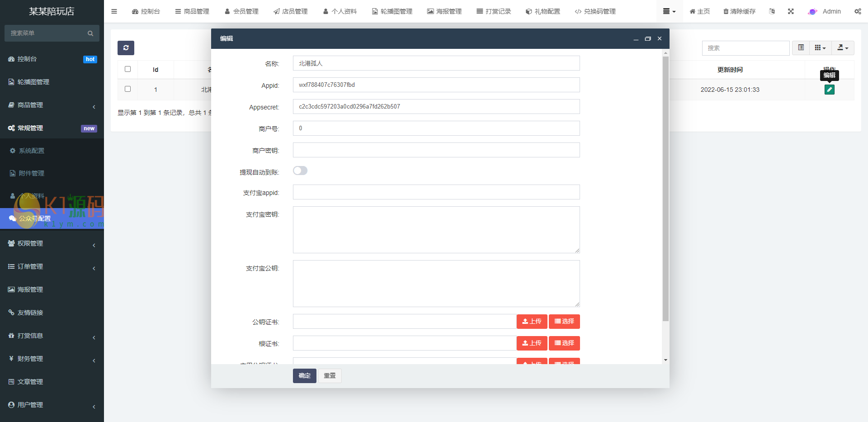
Task: Expand 财务管理 in the sidebar
Action: [52, 359]
